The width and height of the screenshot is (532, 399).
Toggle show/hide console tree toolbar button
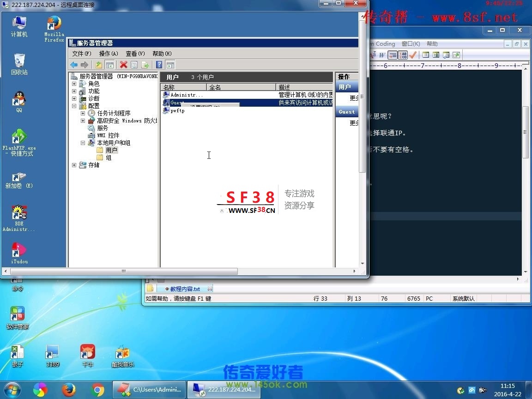tap(109, 65)
